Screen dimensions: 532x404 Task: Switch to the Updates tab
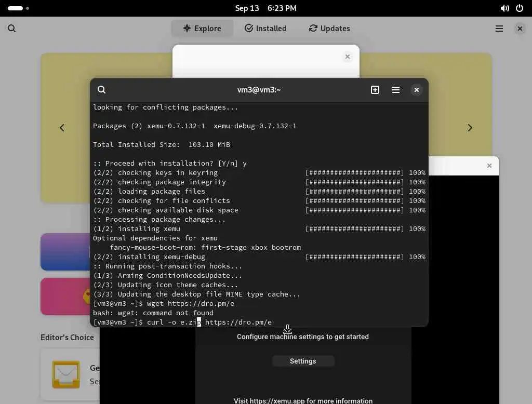click(329, 28)
